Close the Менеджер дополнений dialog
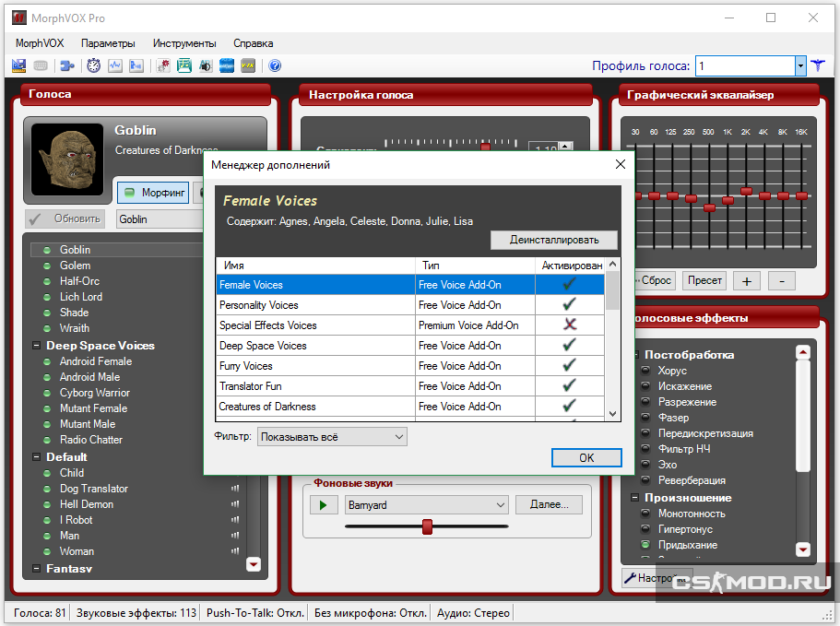Viewport: 840px width, 626px height. 621,164
